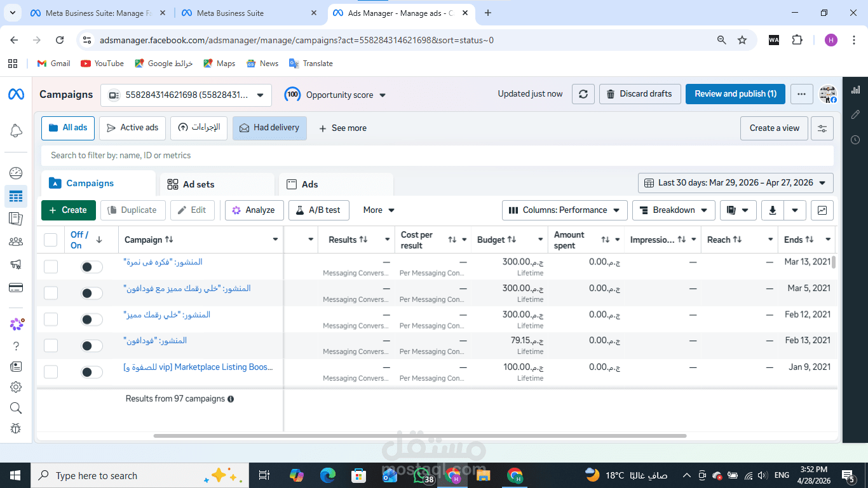Image resolution: width=868 pixels, height=488 pixels.
Task: Click the search filter field
Action: 437,155
